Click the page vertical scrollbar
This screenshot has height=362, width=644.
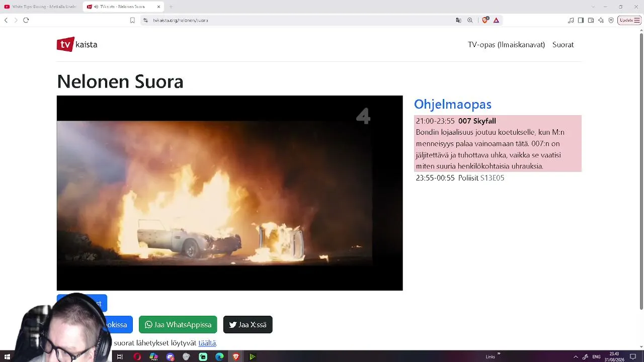[641, 171]
